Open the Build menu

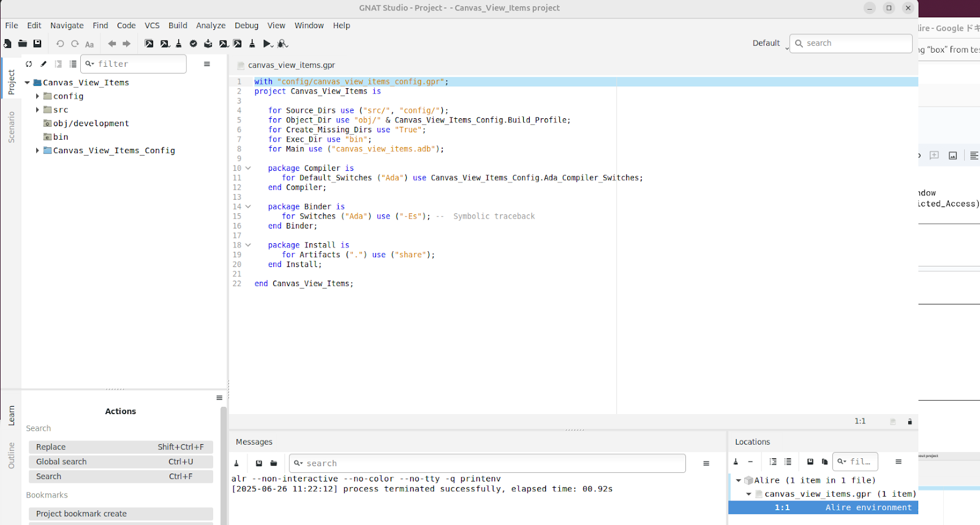(178, 25)
